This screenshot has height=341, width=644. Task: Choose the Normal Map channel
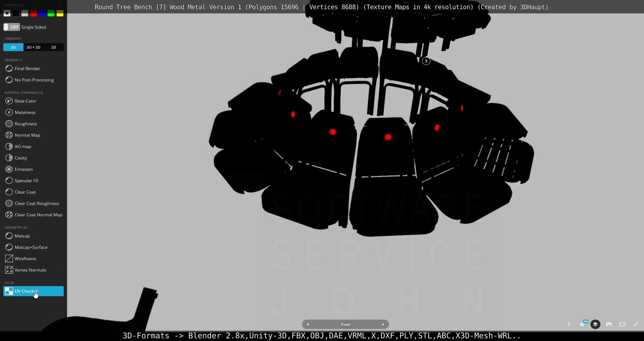(x=27, y=135)
